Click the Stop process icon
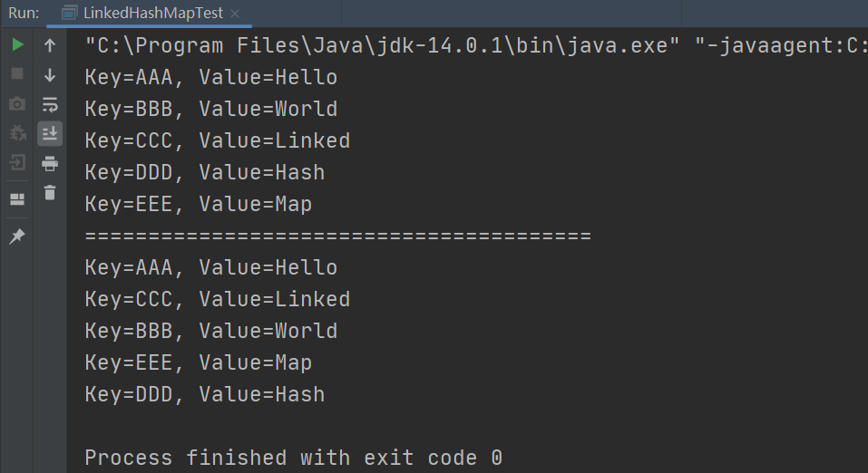Image resolution: width=868 pixels, height=473 pixels. pos(17,74)
